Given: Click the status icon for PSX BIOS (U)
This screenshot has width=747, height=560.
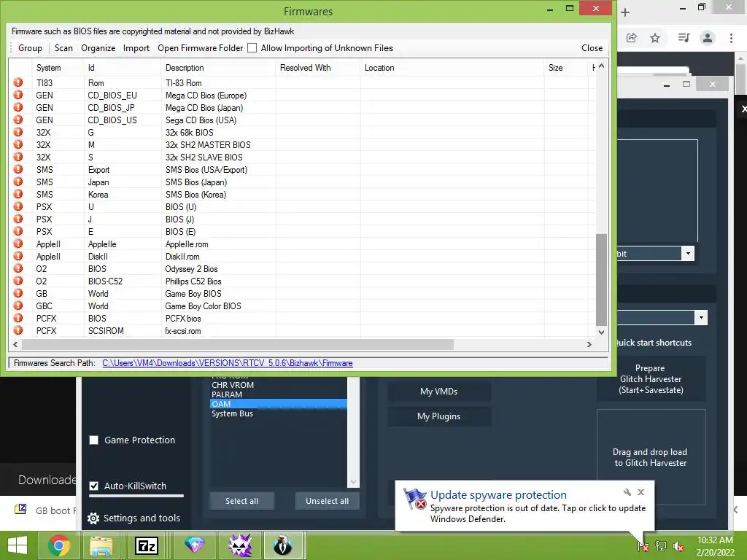Looking at the screenshot, I should pyautogui.click(x=18, y=206).
